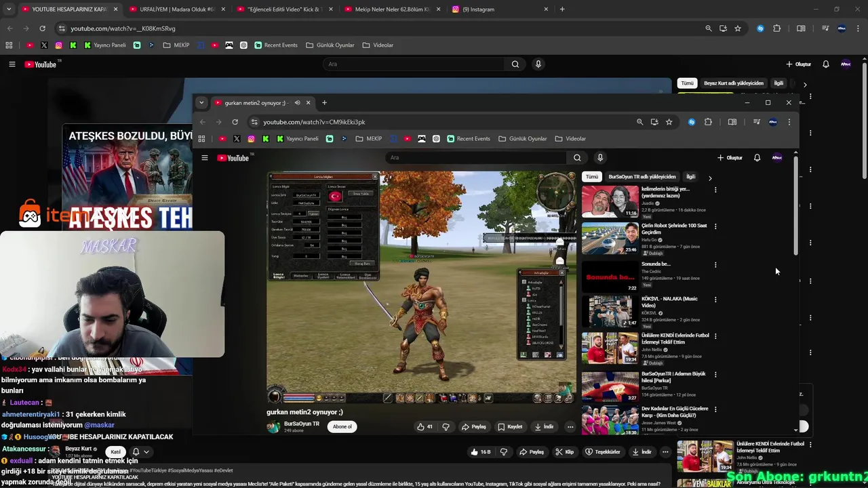Viewport: 868px width, 488px height.
Task: Open back window's notifications bell icon
Action: (825, 64)
